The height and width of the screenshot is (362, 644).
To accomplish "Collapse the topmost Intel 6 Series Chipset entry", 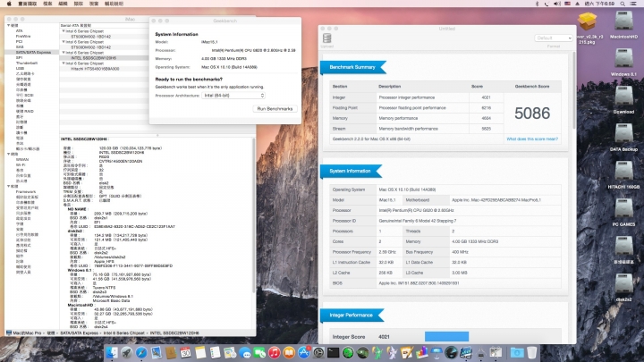I will click(64, 30).
